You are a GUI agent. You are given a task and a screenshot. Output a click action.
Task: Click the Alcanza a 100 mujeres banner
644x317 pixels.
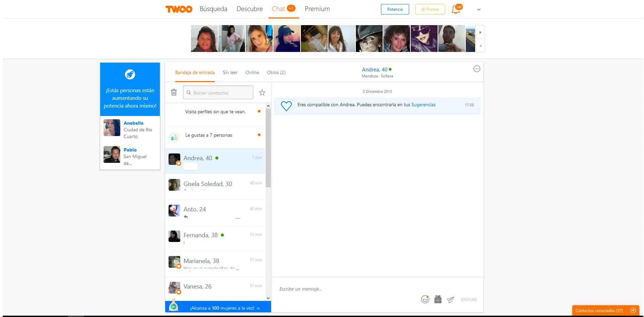tap(218, 307)
